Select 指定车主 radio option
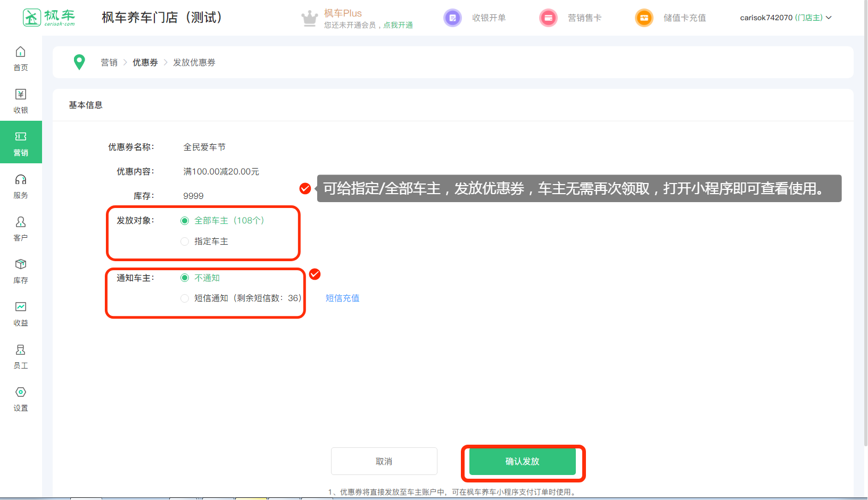 coord(185,241)
